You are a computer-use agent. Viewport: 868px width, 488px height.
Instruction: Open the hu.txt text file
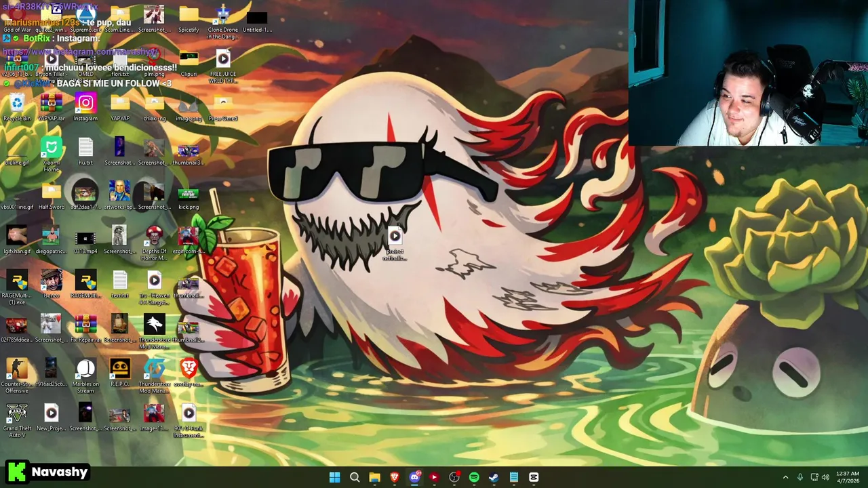85,152
